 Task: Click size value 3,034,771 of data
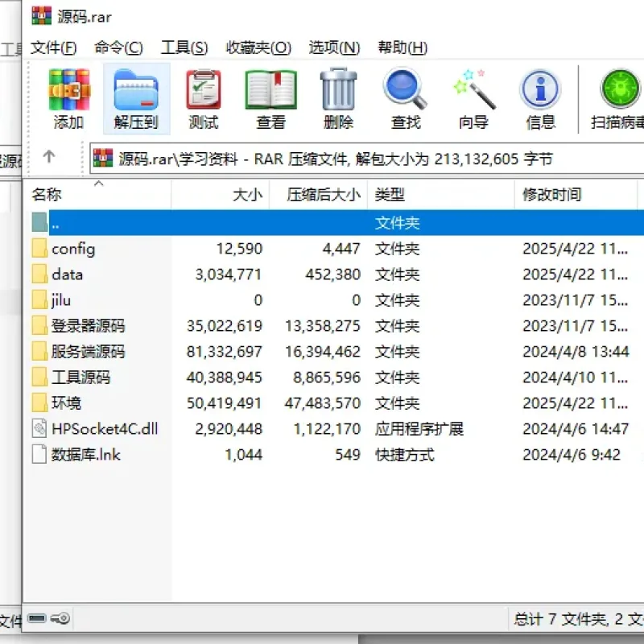pos(229,275)
